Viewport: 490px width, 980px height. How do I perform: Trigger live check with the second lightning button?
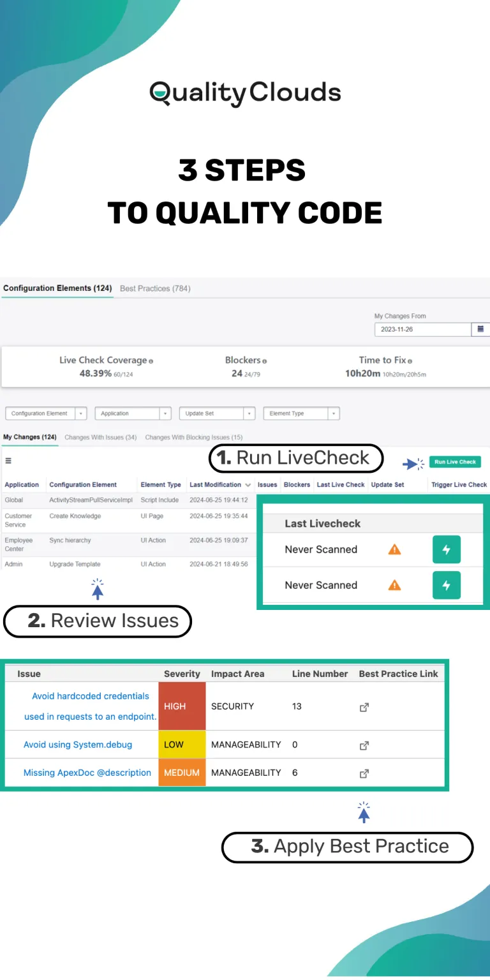tap(446, 586)
